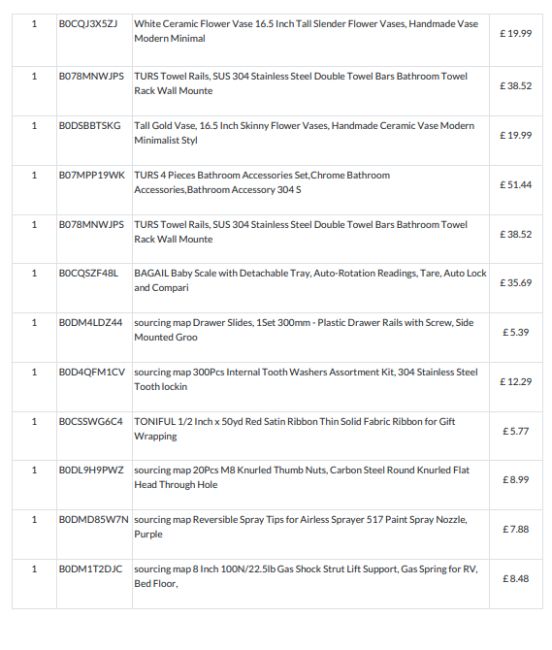The width and height of the screenshot is (552, 650).
Task: Select the B0CQJ3X5ZJ product code
Action: 88,24
